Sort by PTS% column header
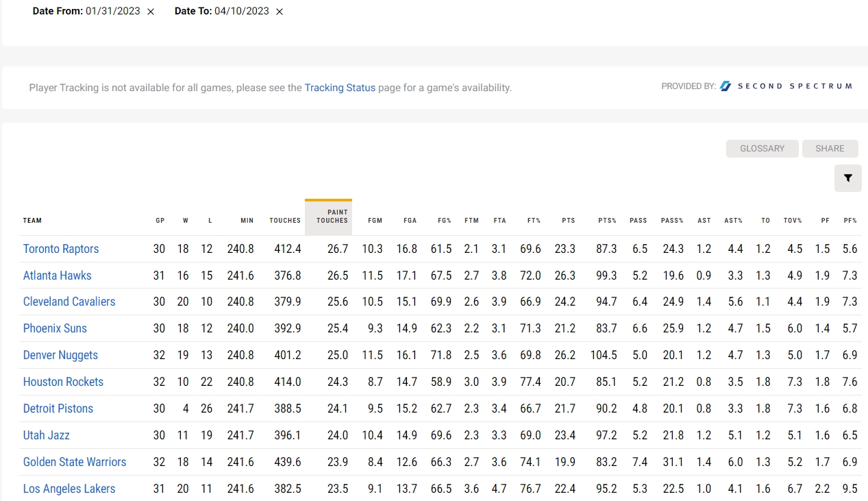 [607, 221]
